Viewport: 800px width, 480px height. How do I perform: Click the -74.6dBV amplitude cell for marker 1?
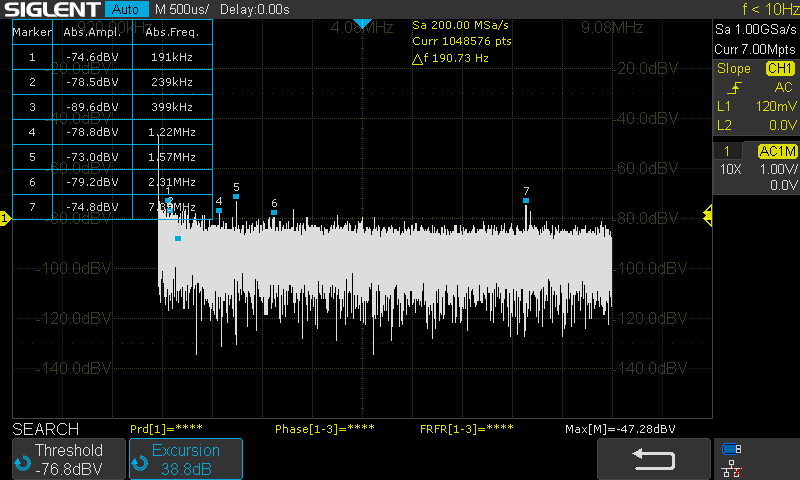click(x=92, y=57)
